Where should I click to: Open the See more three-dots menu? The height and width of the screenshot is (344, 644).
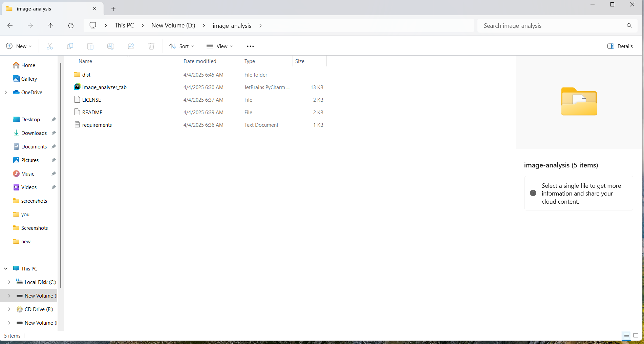pyautogui.click(x=250, y=46)
